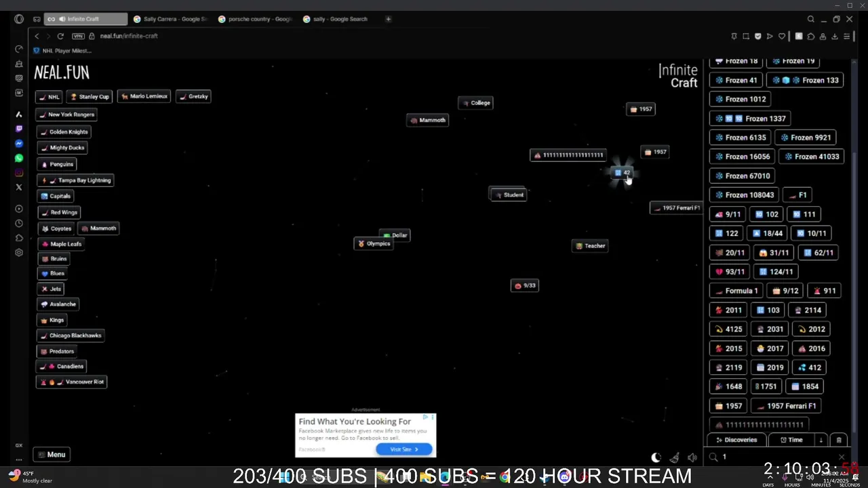The width and height of the screenshot is (868, 488).
Task: Switch to porsche country Google tab
Action: 256,19
